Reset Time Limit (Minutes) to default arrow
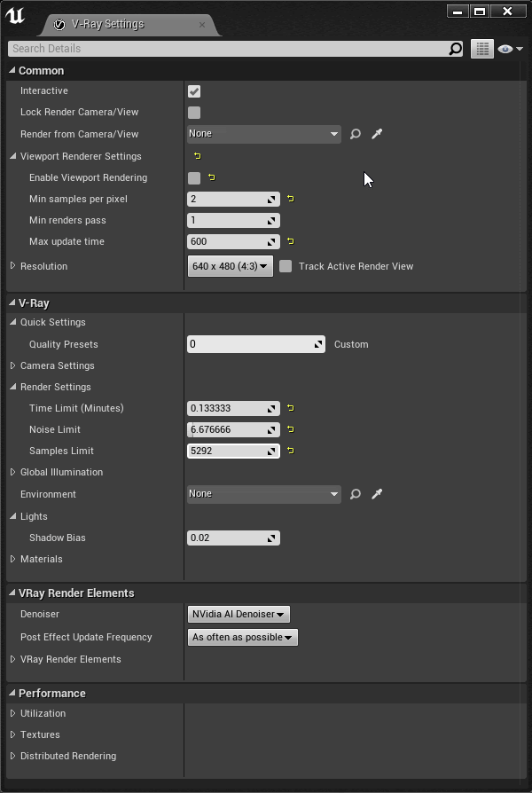Image resolution: width=532 pixels, height=793 pixels. (x=290, y=408)
